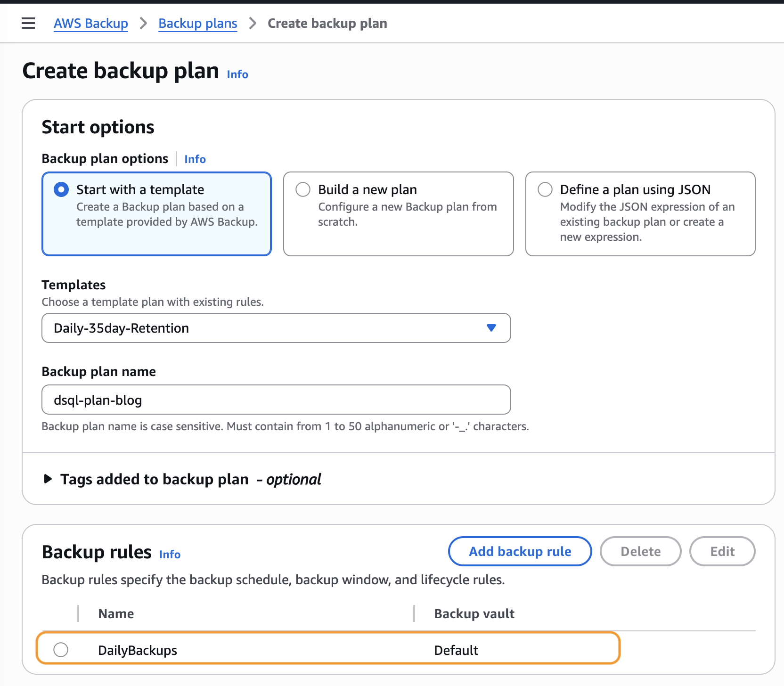Click the Backup vault column header
This screenshot has height=686, width=784.
474,613
